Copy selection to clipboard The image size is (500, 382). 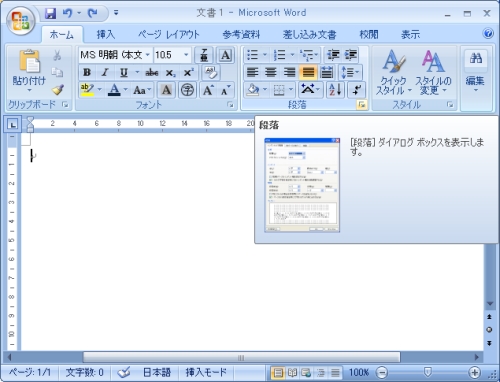pyautogui.click(x=57, y=72)
